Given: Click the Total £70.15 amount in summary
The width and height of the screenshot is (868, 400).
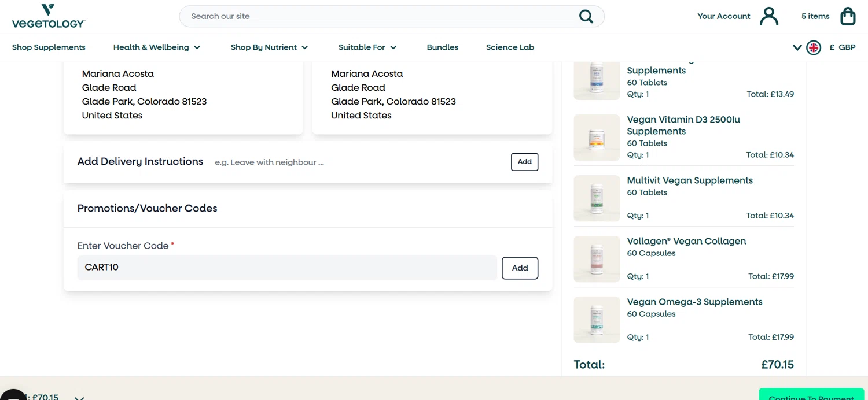Looking at the screenshot, I should tap(777, 365).
